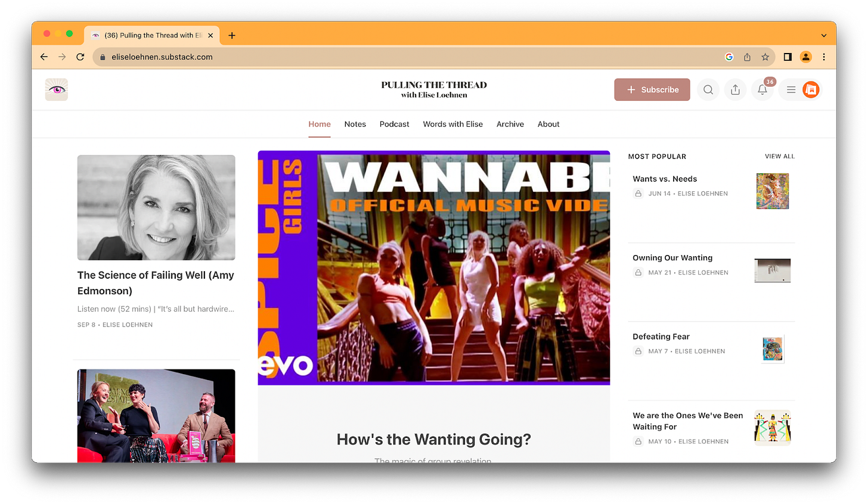868x504 pixels.
Task: Open The Science of Failing Well article title
Action: [156, 283]
